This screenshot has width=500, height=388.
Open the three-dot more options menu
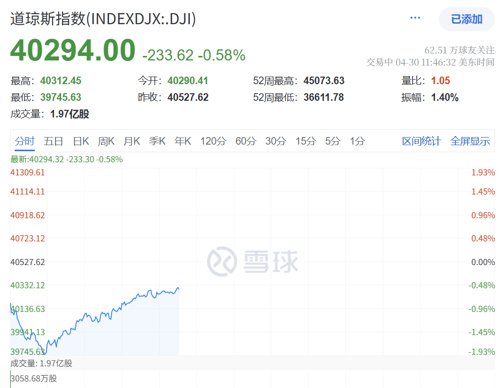tap(415, 18)
